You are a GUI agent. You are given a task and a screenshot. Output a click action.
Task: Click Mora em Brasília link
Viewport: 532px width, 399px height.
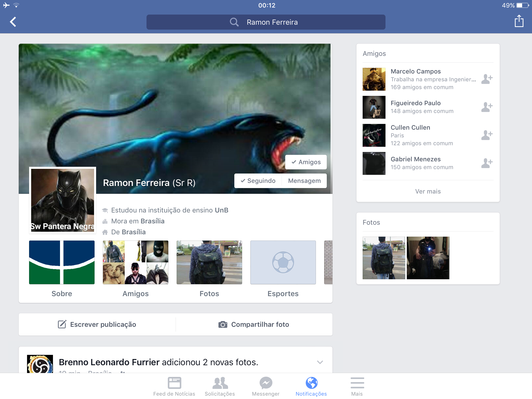(x=138, y=221)
